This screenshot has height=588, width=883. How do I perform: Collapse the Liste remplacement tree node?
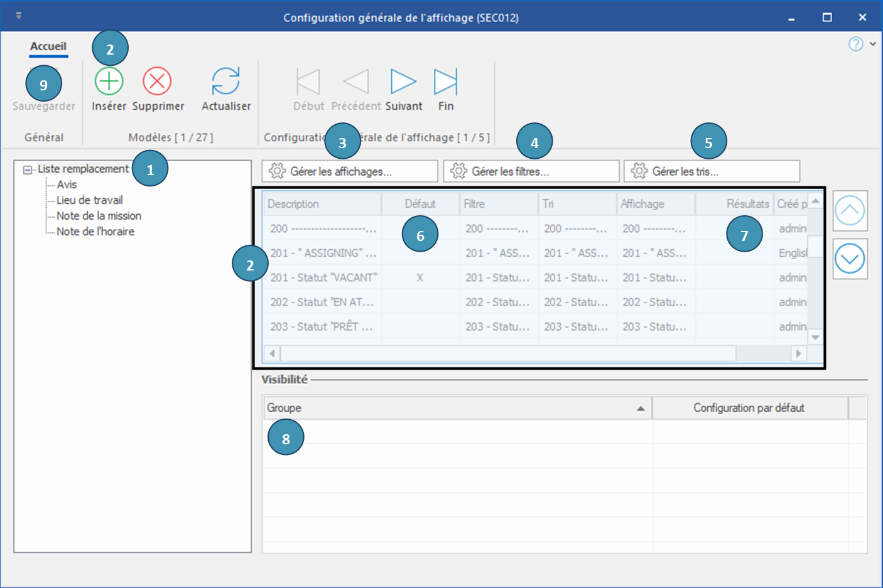pyautogui.click(x=27, y=170)
